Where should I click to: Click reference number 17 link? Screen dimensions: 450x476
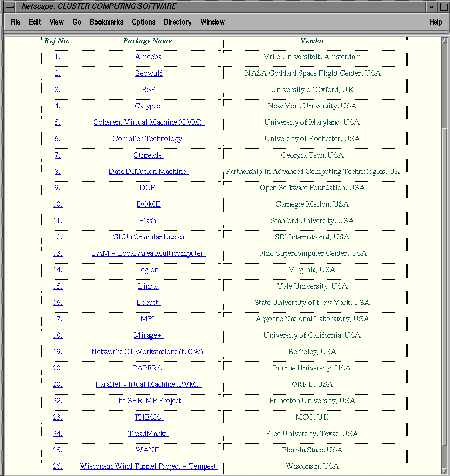[58, 319]
